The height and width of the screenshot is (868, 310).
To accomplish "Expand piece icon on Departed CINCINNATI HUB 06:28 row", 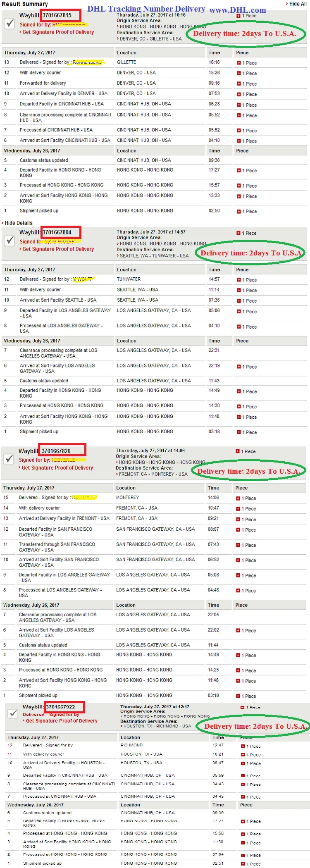I will [238, 105].
